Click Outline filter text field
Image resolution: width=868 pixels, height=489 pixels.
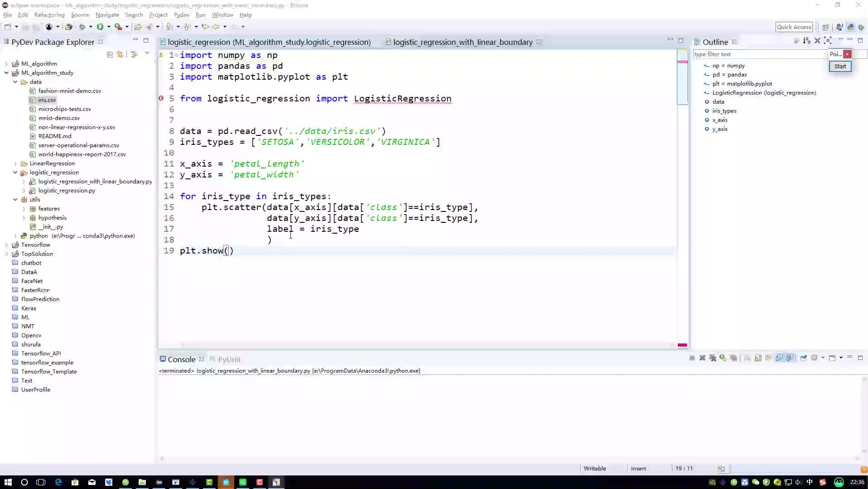(x=760, y=54)
